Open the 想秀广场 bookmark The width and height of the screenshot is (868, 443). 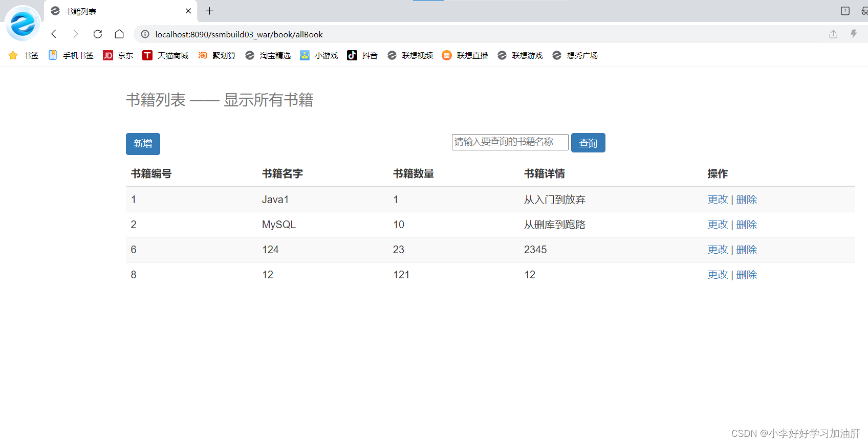pos(575,55)
